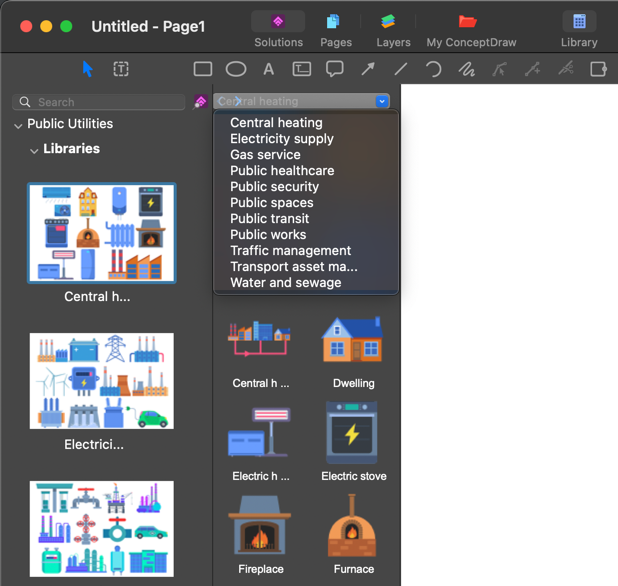Viewport: 618px width, 586px height.
Task: Select the text selection tool
Action: (121, 69)
